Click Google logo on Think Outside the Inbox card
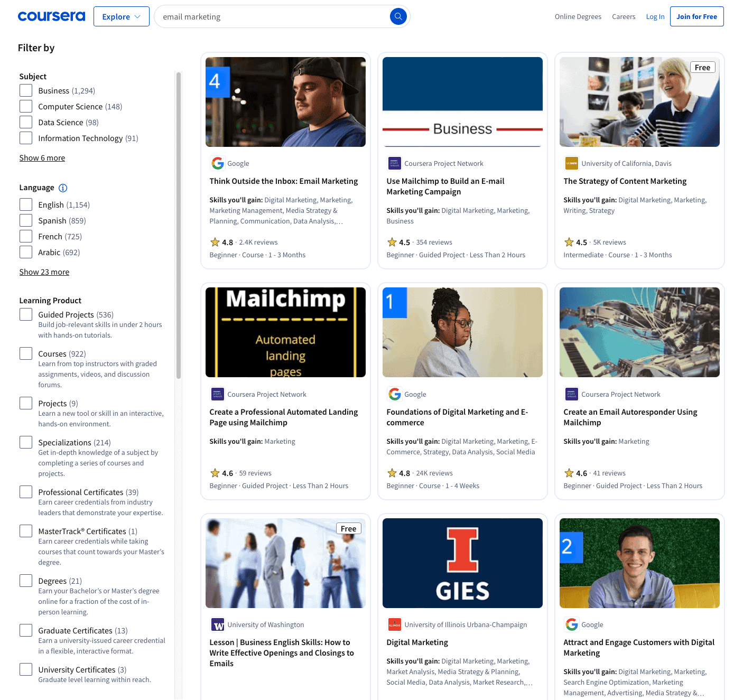This screenshot has height=700, width=734. [x=217, y=163]
